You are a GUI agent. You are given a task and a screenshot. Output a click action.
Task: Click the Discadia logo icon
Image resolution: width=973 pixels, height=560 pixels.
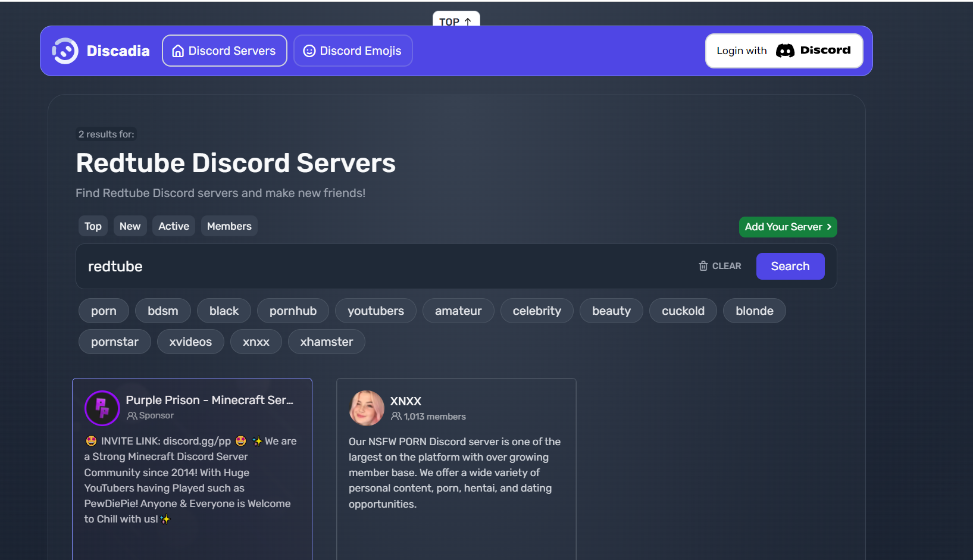pyautogui.click(x=65, y=51)
